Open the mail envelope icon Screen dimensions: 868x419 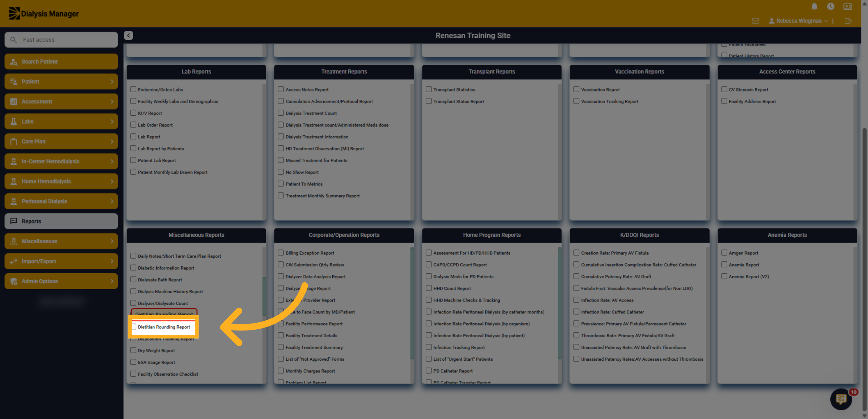(755, 21)
